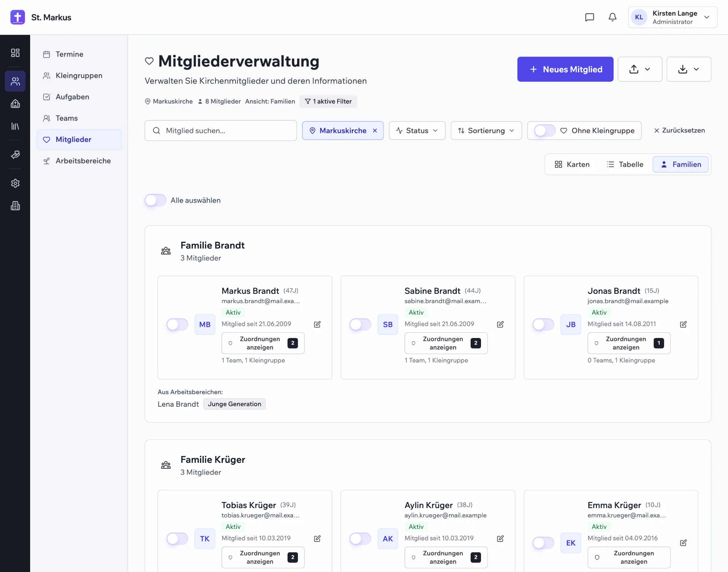
Task: Open the settings gear in the sidebar
Action: coord(15,183)
